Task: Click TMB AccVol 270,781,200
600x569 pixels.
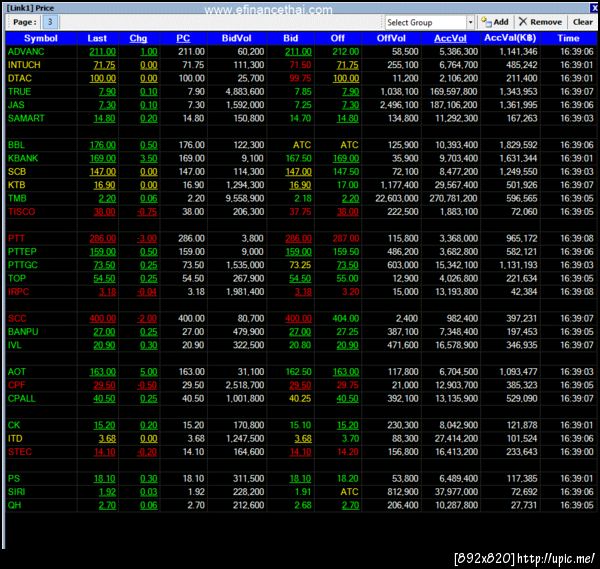Action: tap(453, 199)
